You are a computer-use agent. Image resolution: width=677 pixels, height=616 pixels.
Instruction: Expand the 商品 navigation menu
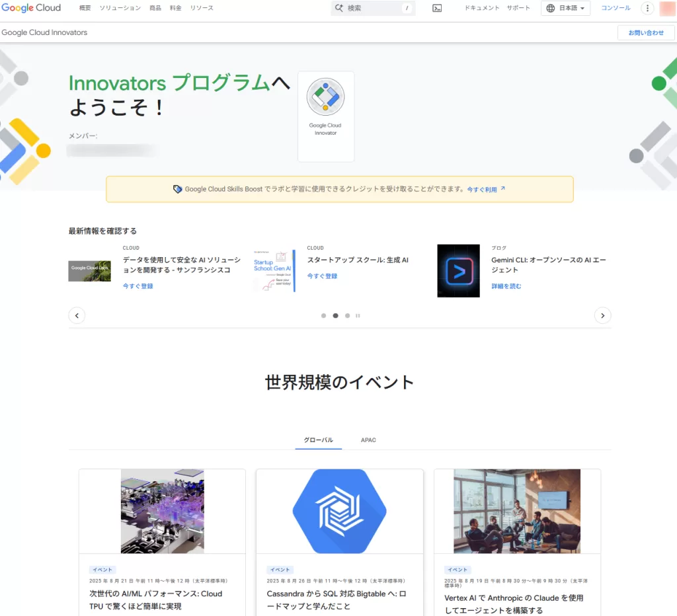click(155, 9)
